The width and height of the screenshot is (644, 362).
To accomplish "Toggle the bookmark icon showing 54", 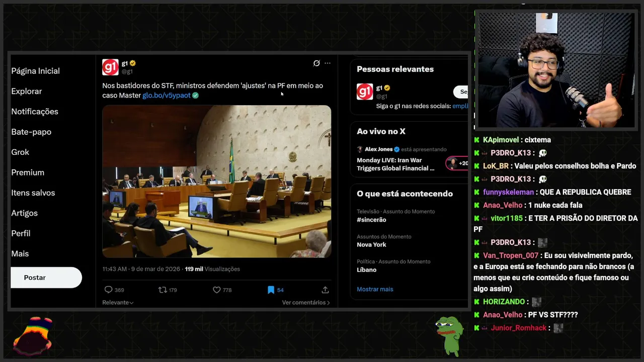I will click(271, 290).
